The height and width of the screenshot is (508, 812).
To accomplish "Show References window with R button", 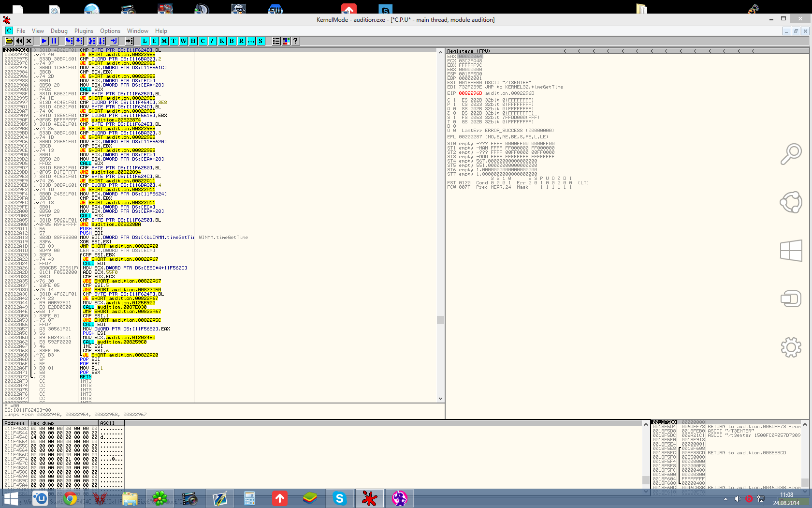I will (241, 41).
